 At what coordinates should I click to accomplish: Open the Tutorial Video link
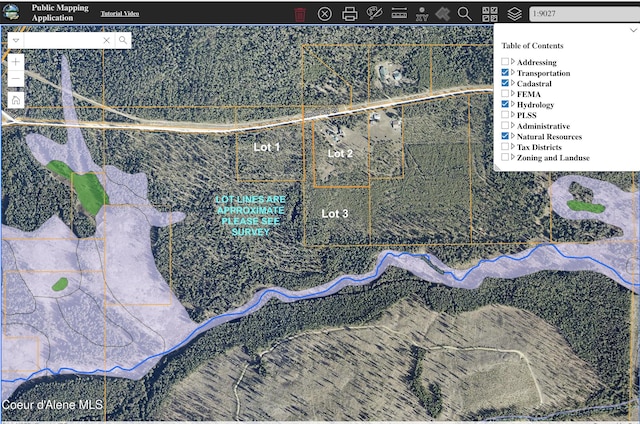pyautogui.click(x=120, y=13)
